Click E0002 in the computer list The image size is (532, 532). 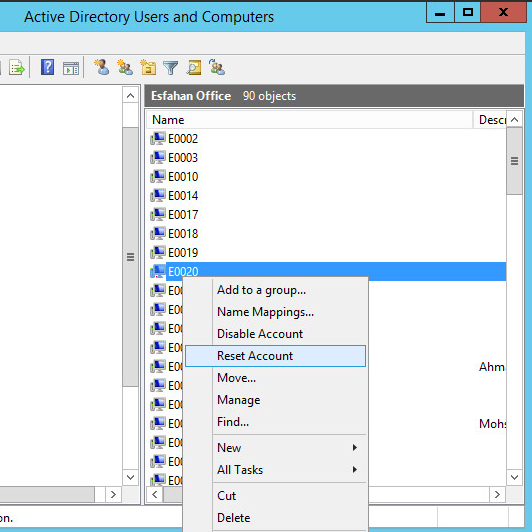point(183,138)
